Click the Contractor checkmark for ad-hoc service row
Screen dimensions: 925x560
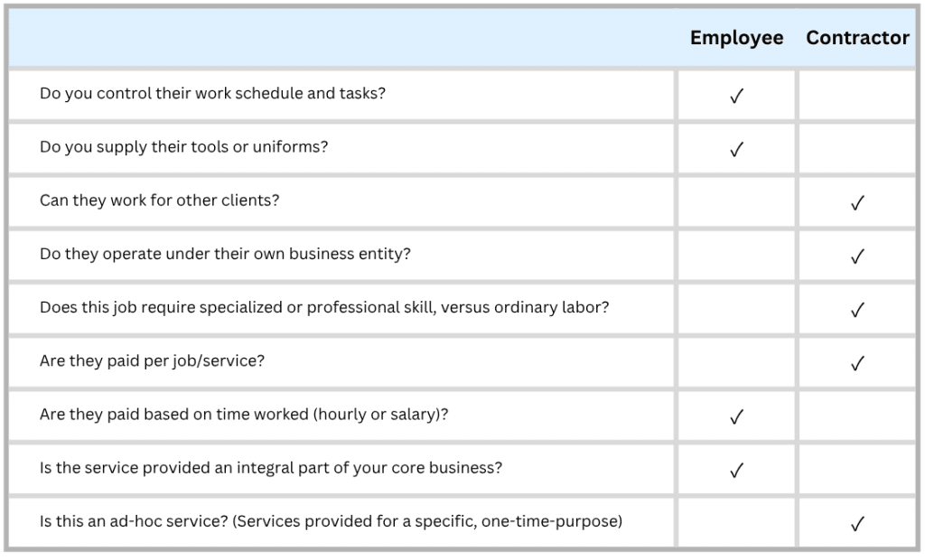click(x=857, y=523)
